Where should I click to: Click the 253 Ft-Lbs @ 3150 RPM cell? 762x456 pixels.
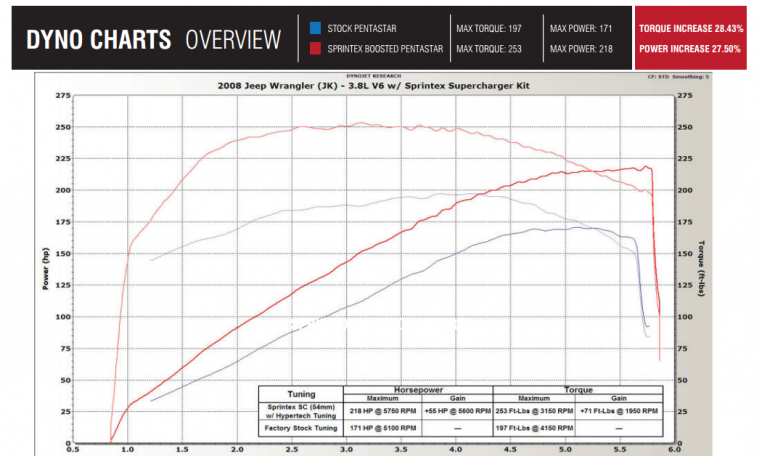point(537,411)
